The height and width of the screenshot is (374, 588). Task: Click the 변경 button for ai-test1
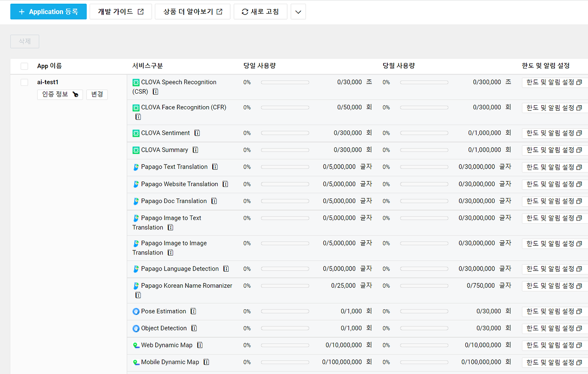coord(97,95)
